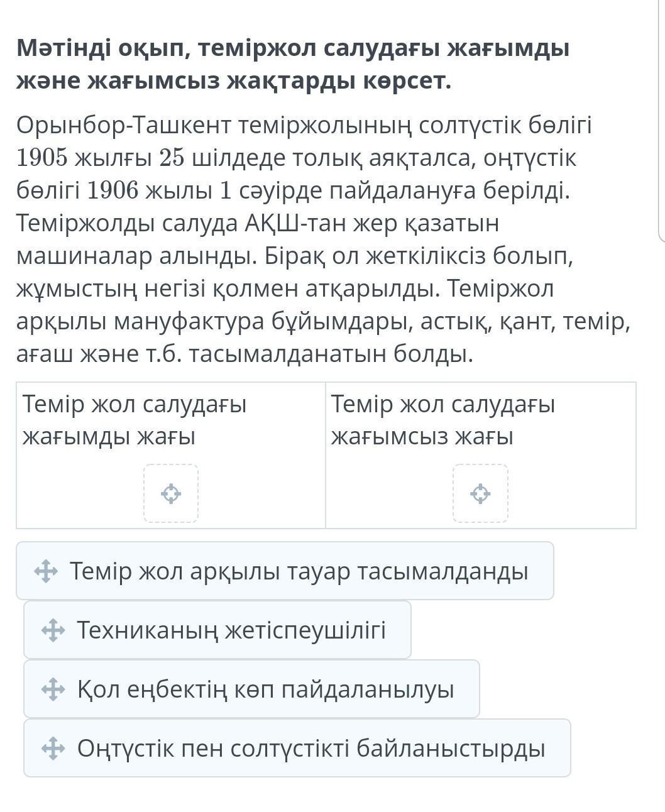This screenshot has width=665, height=812.
Task: Click move handle icon on 'Темір жол арқылы тауар тасымалданды'
Action: (x=46, y=571)
